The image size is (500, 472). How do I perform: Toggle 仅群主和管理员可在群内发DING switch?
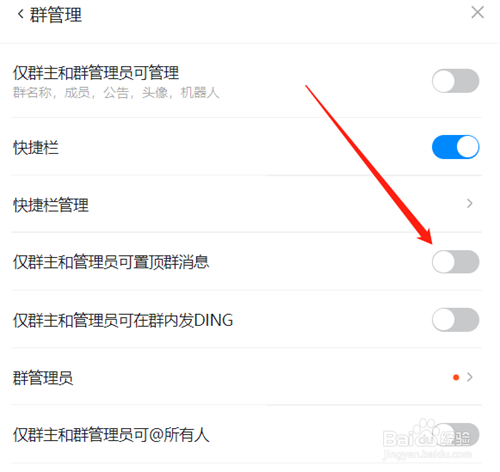(455, 320)
